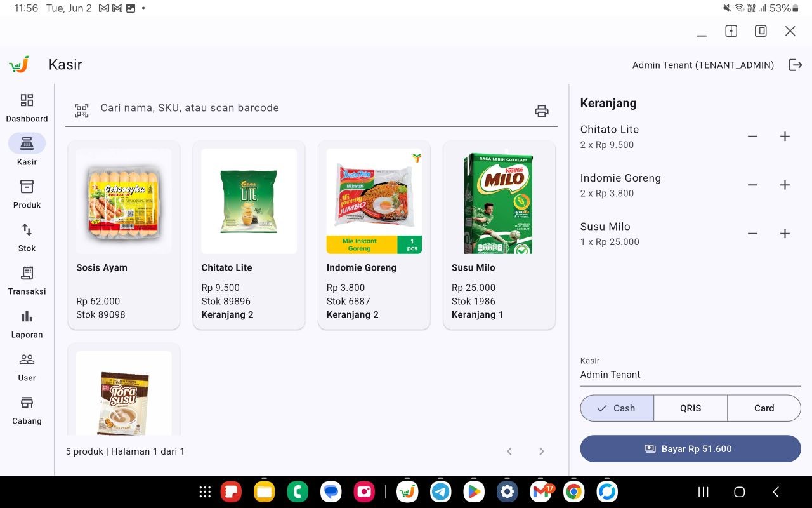Click the app logo cart icon
Screen dimensions: 812x508
(19, 65)
